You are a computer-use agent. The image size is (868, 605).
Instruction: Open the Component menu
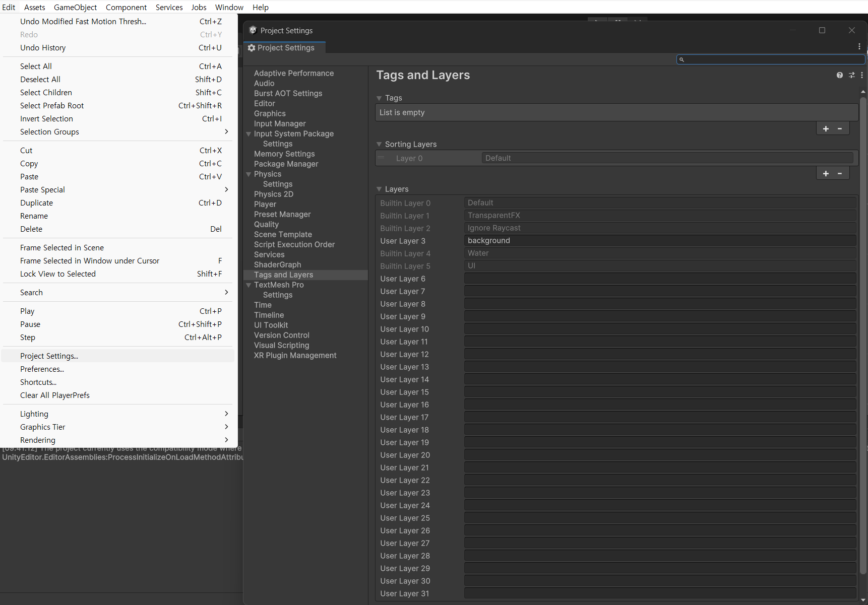127,7
